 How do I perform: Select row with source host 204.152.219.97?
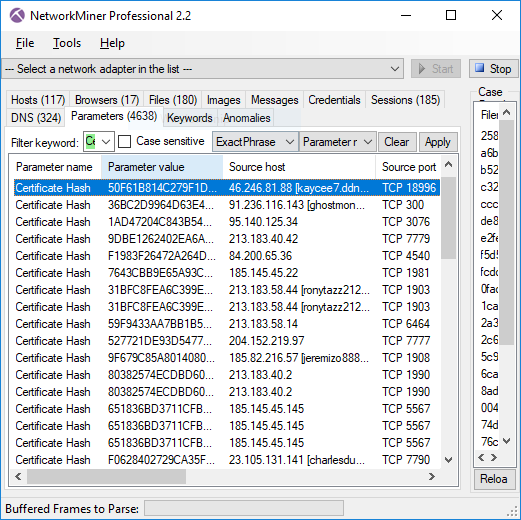point(227,341)
